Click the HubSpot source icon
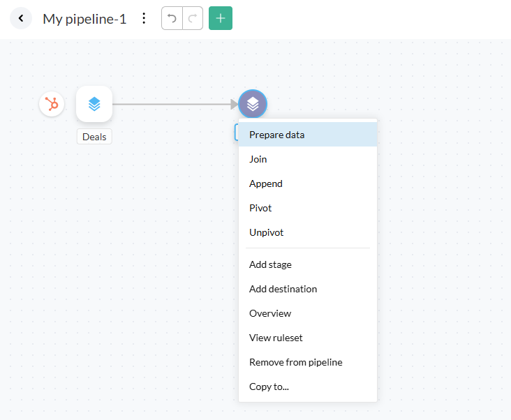Screen dimensions: 511x420 click(x=52, y=105)
